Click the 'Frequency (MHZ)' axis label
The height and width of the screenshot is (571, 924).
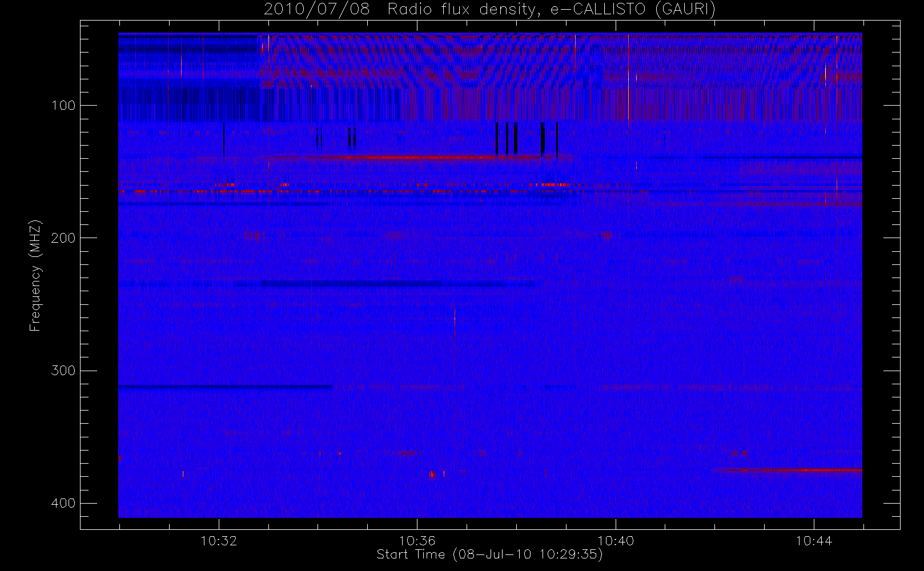[x=35, y=275]
